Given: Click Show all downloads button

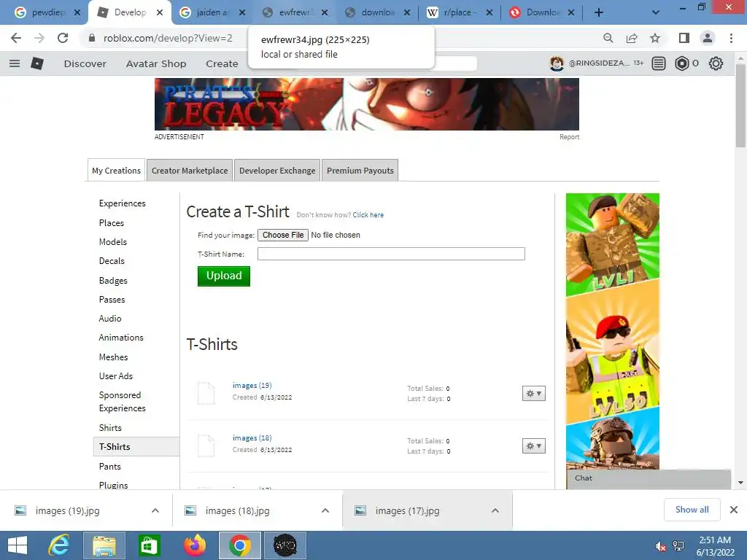Looking at the screenshot, I should click(692, 510).
